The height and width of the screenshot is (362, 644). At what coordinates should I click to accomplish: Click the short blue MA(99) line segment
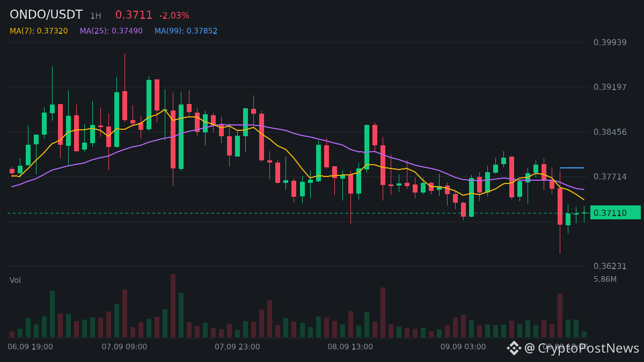(572, 168)
